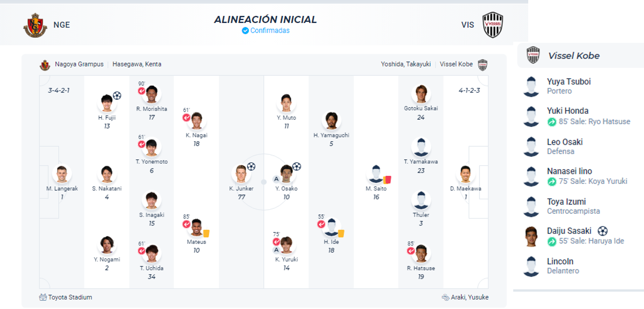Viewport: 644px width, 309px height.
Task: Open coach Yoshida, Takayuki link
Action: click(x=405, y=64)
